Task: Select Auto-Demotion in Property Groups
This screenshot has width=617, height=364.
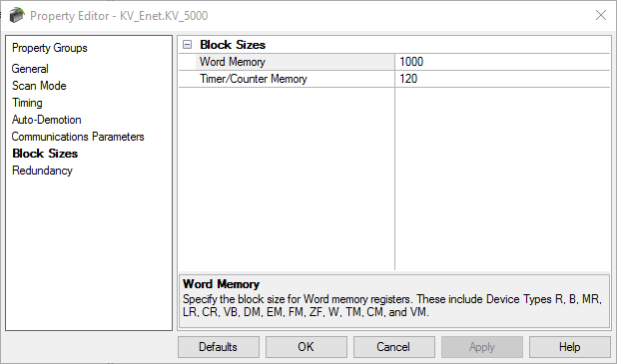Action: click(47, 120)
